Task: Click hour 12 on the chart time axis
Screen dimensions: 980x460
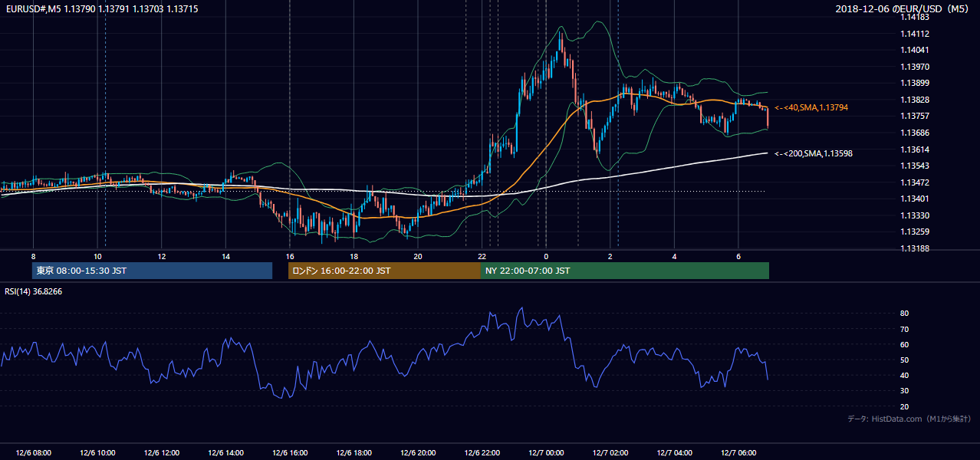Action: (161, 256)
